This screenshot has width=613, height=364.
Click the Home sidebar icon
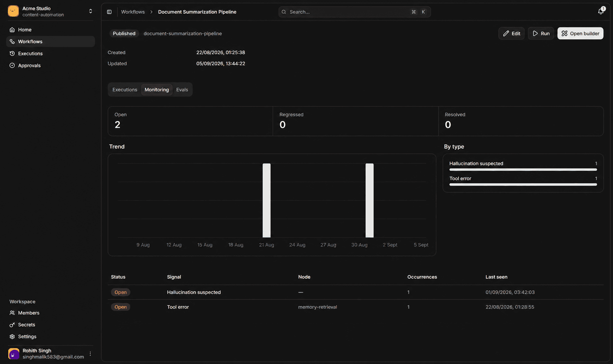pos(12,30)
